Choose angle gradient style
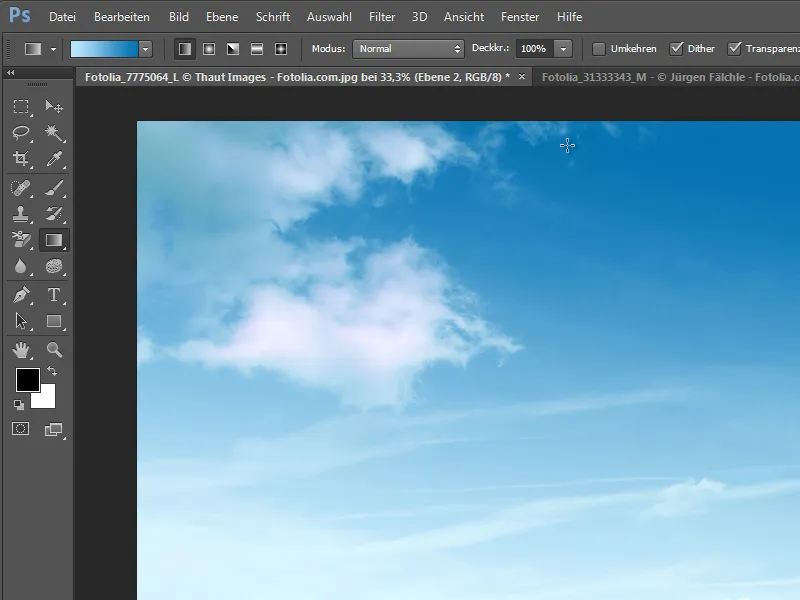The width and height of the screenshot is (800, 600). pyautogui.click(x=233, y=49)
